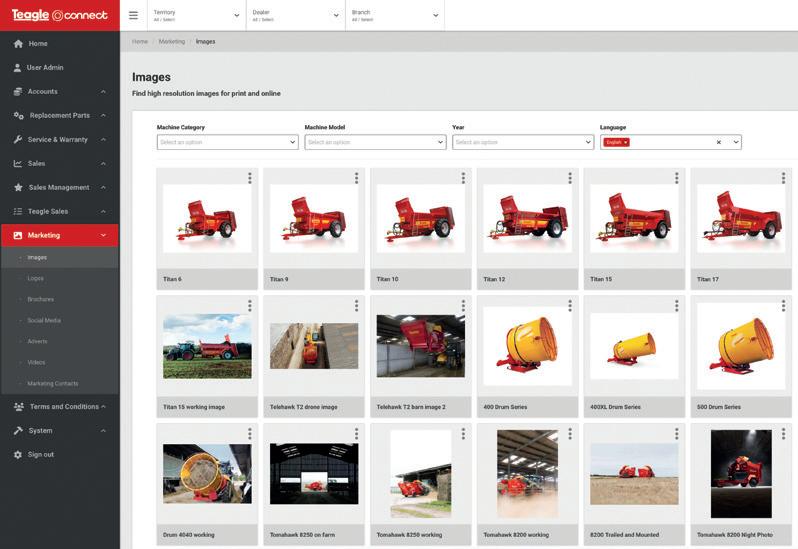Open Telehawk T2 drone image options menu

coord(356,305)
